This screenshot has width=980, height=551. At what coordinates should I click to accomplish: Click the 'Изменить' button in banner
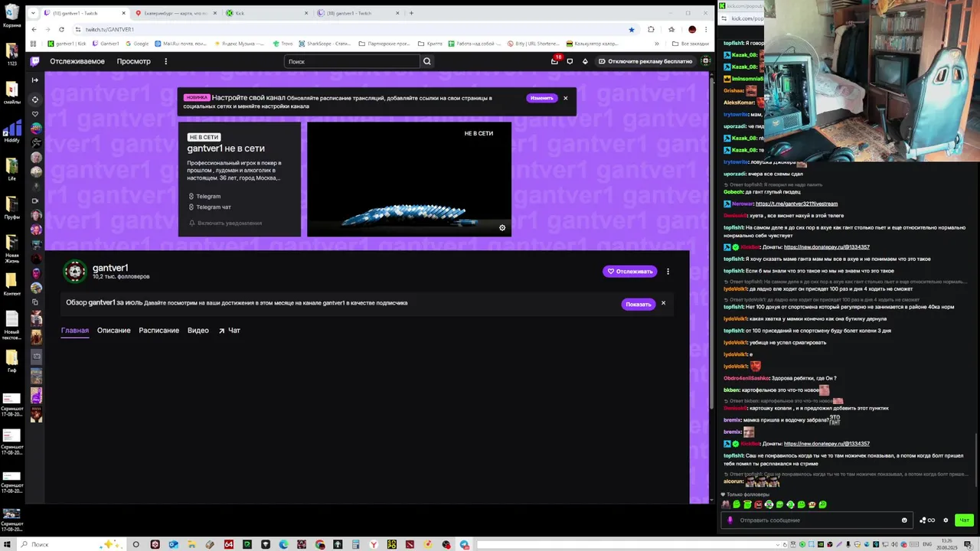point(541,98)
